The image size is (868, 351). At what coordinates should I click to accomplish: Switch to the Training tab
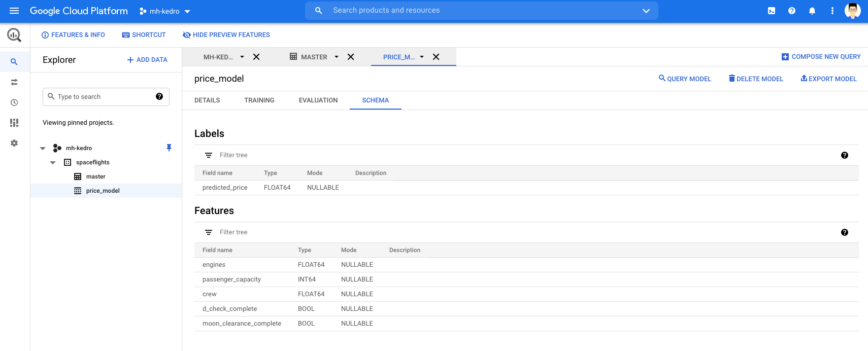(259, 100)
